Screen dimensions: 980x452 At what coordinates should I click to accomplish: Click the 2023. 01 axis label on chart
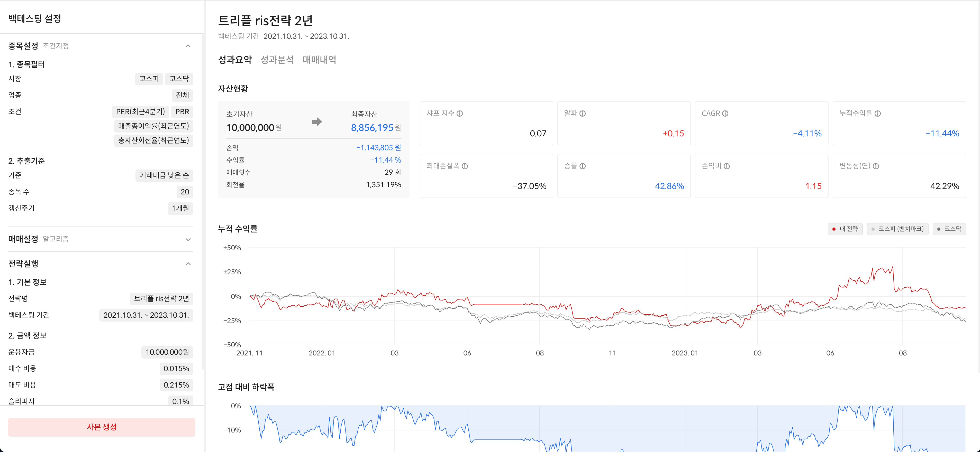(685, 353)
